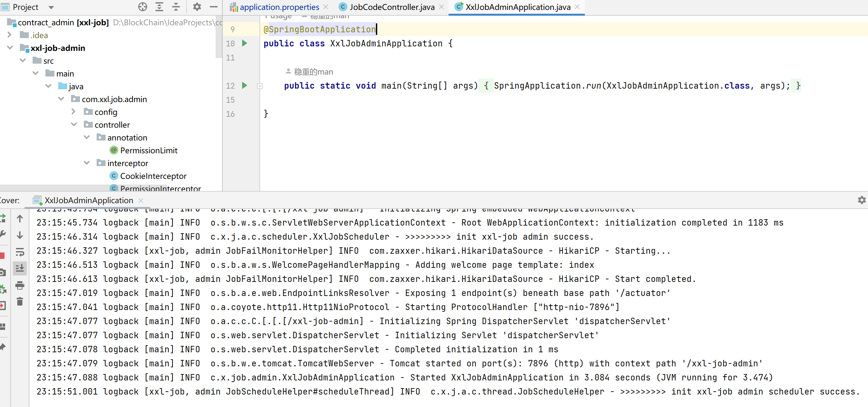This screenshot has height=407, width=868.
Task: Click the 稳重的man author hint above main
Action: click(x=313, y=72)
